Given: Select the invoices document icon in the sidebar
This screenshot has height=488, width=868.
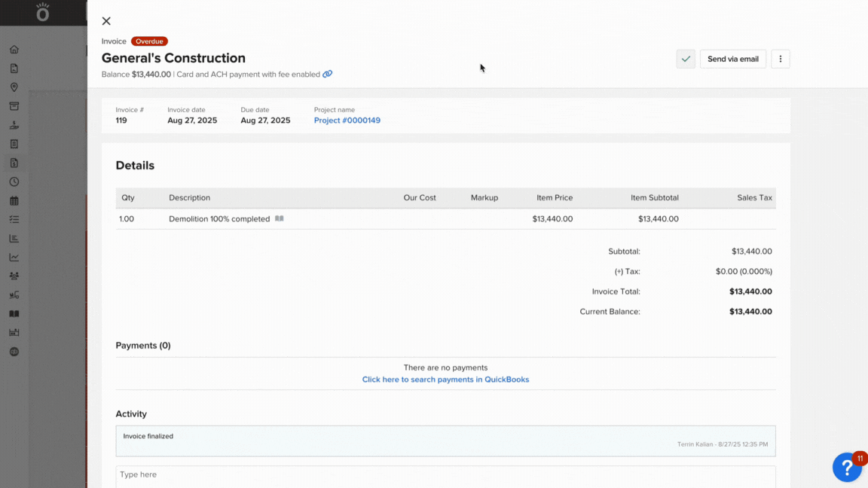Looking at the screenshot, I should coord(14,163).
